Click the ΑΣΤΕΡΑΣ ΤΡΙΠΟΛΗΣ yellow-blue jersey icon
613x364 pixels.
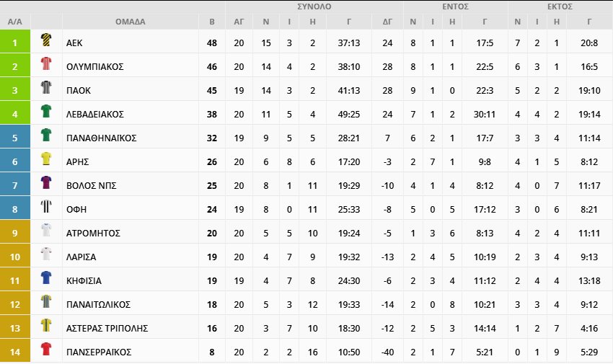click(46, 327)
